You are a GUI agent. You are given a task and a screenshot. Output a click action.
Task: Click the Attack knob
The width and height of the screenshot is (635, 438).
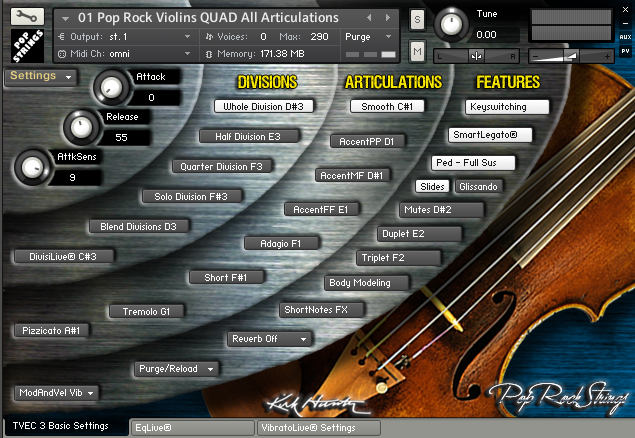pos(111,87)
